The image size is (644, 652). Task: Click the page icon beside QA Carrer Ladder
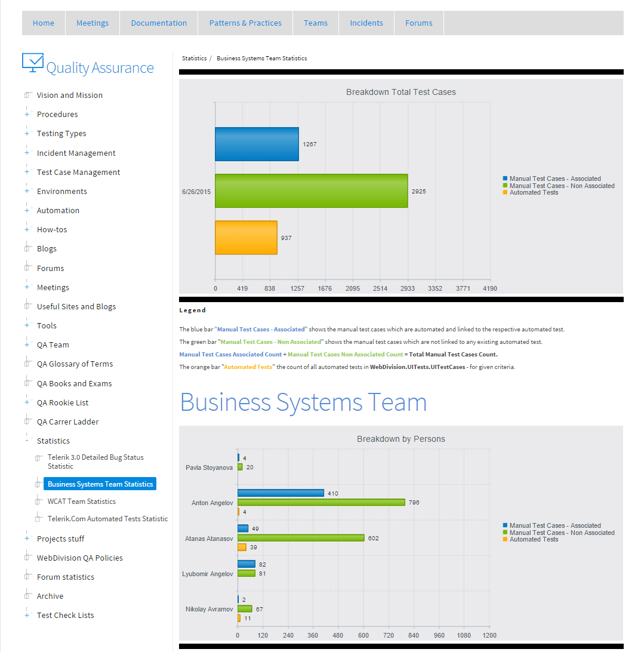click(x=26, y=422)
